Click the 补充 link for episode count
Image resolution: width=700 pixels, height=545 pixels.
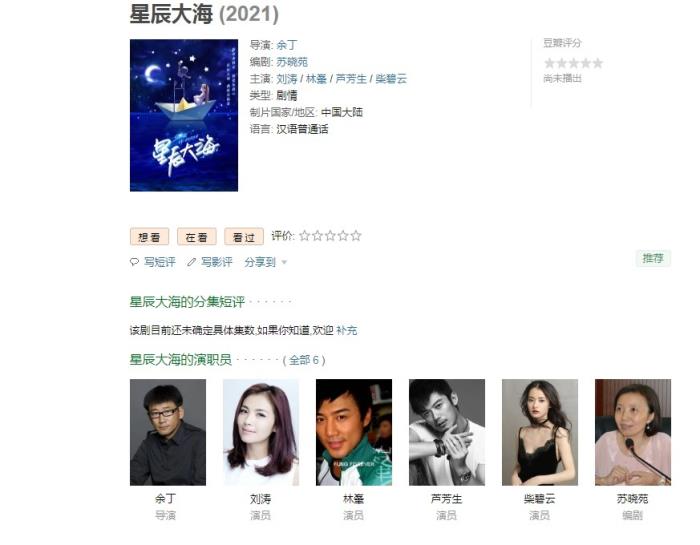click(x=347, y=330)
